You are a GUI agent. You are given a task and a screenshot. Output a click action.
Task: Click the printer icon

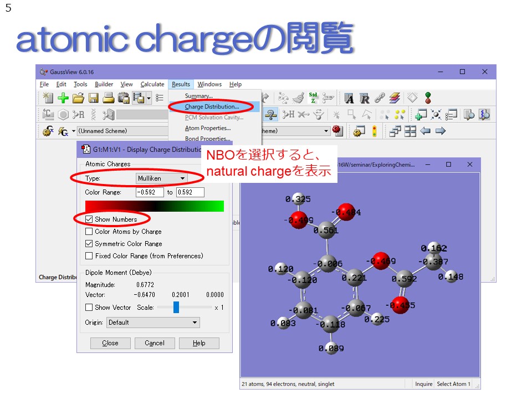pos(109,98)
